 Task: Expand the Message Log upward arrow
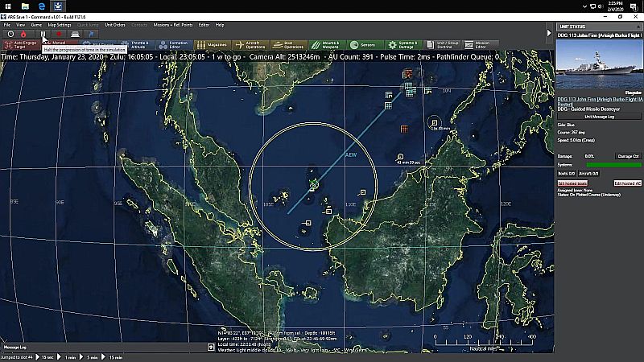(x=211, y=348)
